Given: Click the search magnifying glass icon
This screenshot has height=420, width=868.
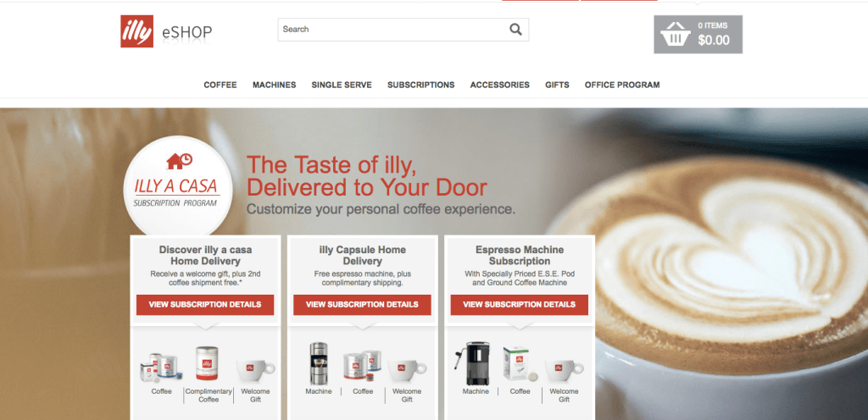Looking at the screenshot, I should click(x=515, y=30).
